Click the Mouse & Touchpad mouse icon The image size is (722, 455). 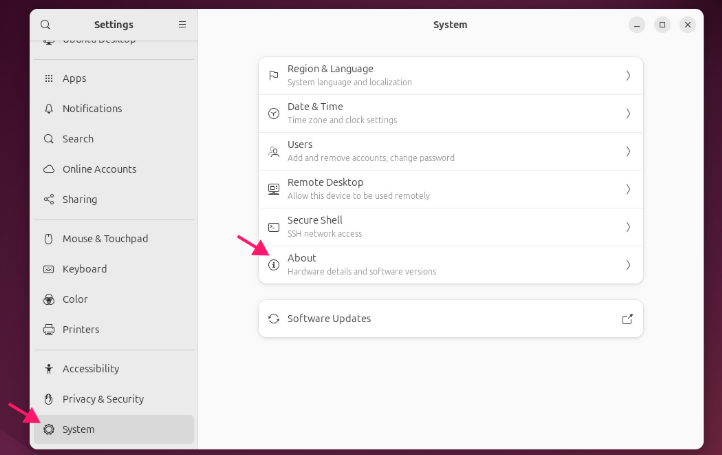click(x=49, y=239)
